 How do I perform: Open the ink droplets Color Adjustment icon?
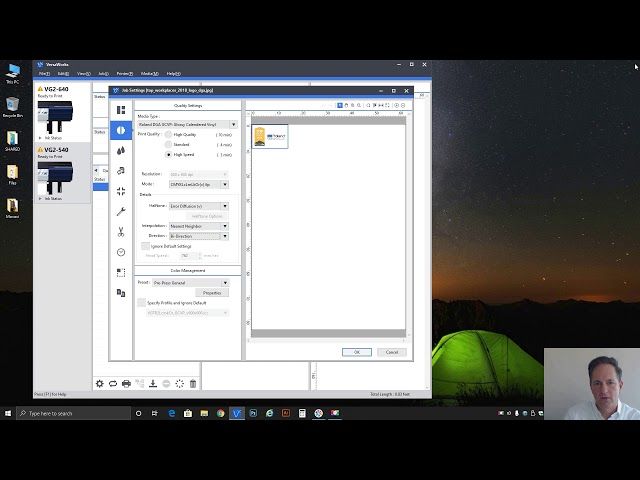click(x=121, y=150)
